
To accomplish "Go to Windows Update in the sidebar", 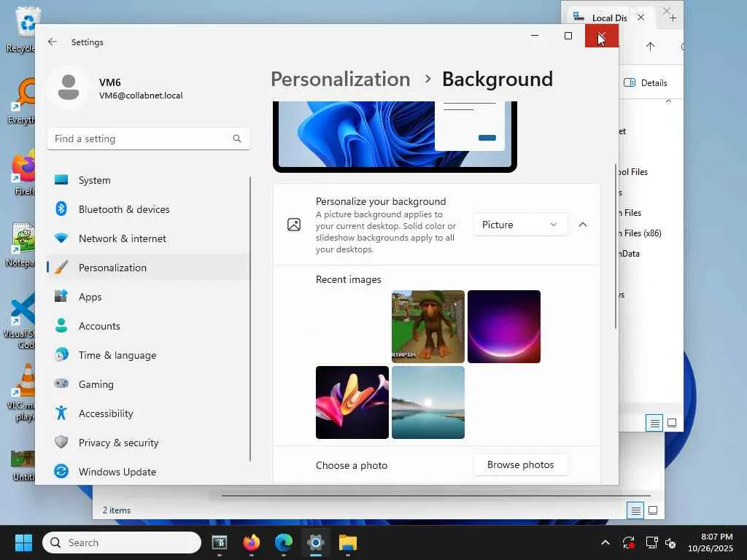I will tap(117, 472).
